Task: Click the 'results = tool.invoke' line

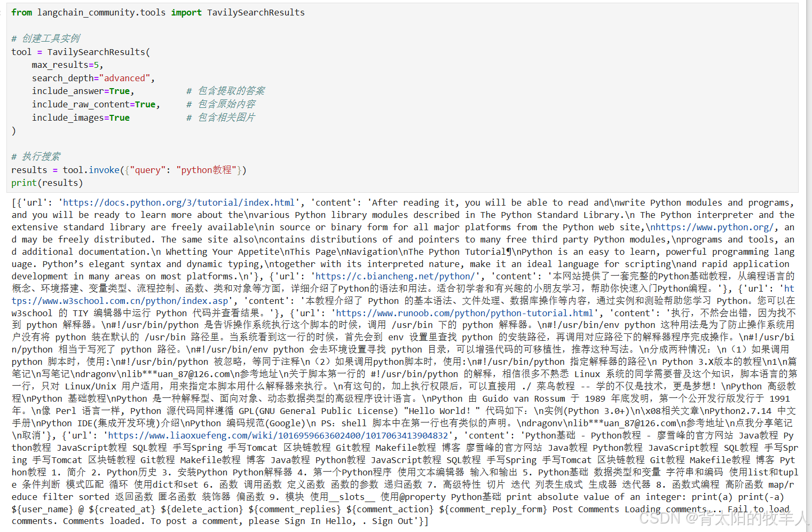Action: coord(129,170)
